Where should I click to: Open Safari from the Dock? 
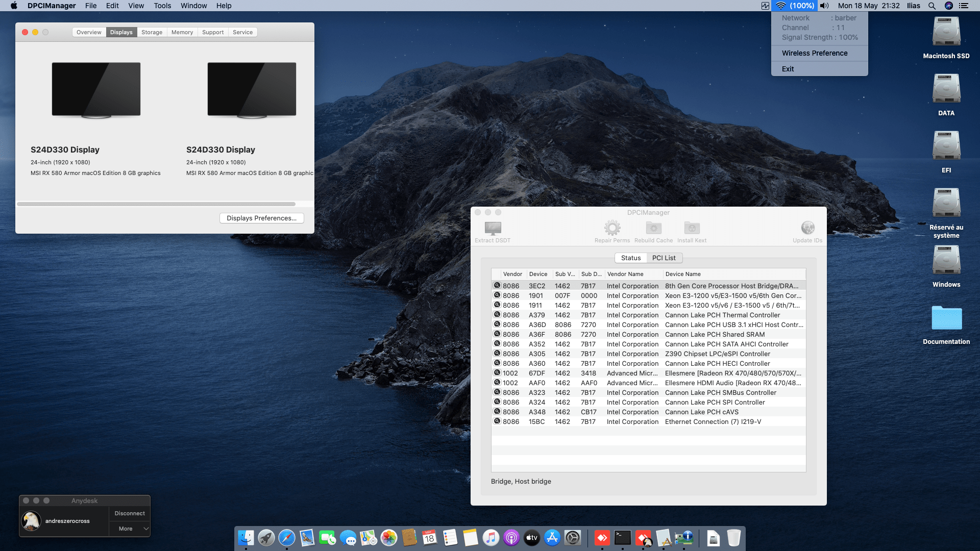click(287, 538)
